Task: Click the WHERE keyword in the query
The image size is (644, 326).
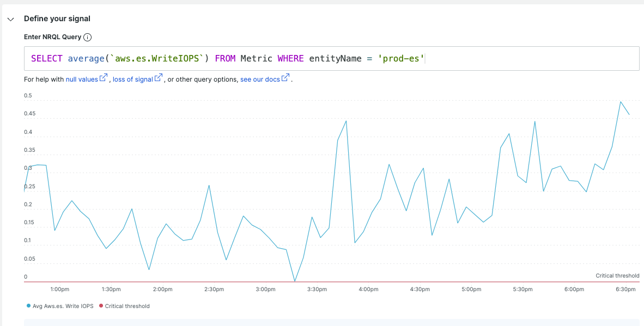Action: coord(291,59)
